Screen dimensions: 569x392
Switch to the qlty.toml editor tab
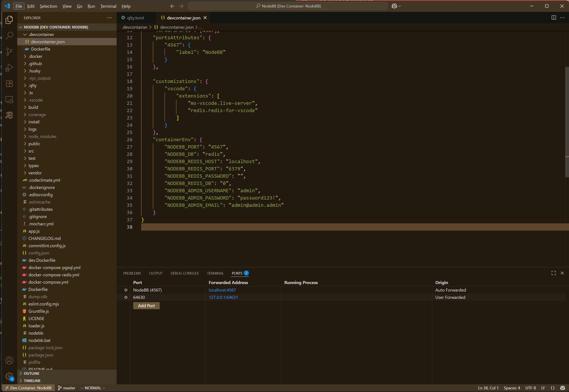coord(136,18)
